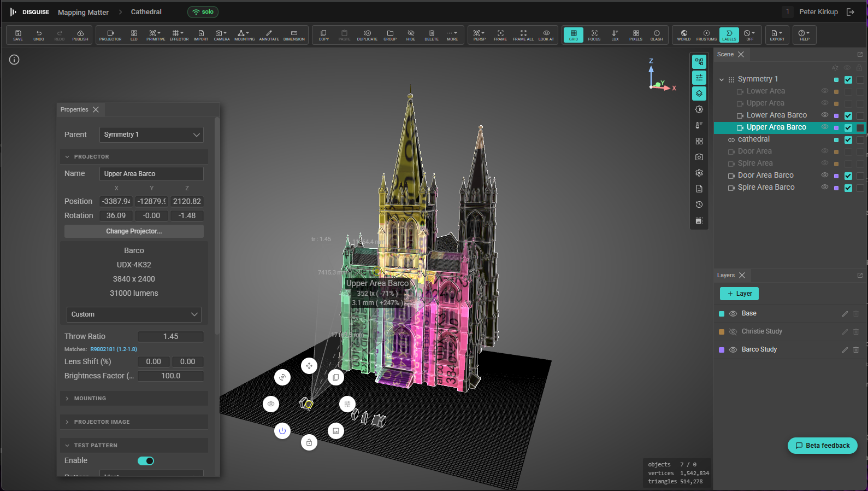Go to Mapping Matter breadcrumb

[83, 12]
